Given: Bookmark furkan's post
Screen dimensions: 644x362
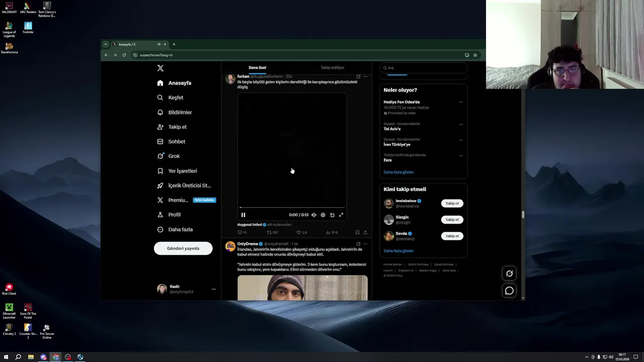Looking at the screenshot, I should 357,232.
